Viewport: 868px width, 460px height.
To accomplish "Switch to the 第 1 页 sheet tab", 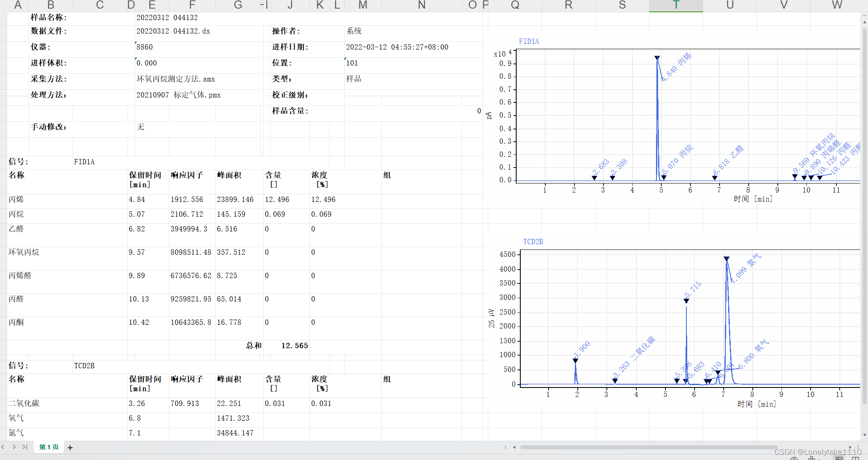I will pos(48,447).
